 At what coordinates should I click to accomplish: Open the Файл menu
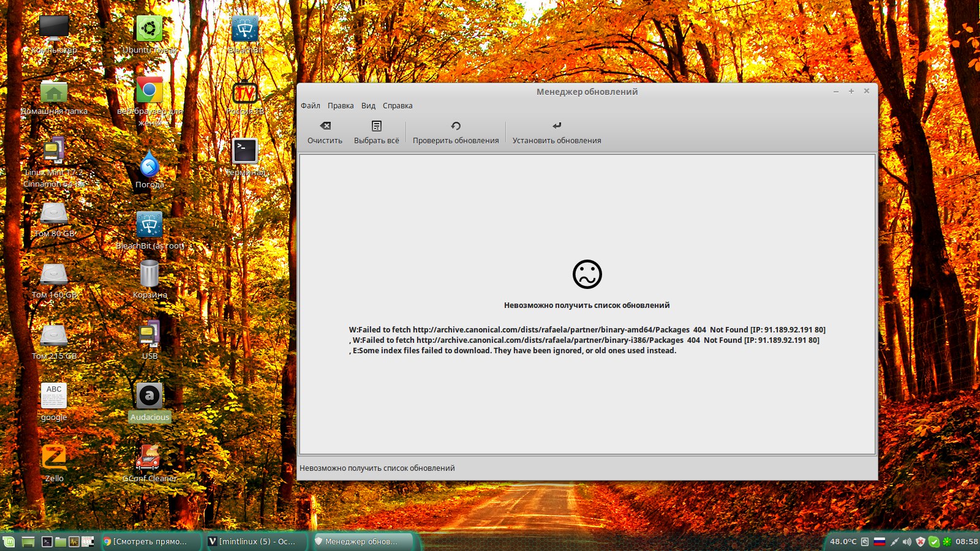pyautogui.click(x=310, y=105)
